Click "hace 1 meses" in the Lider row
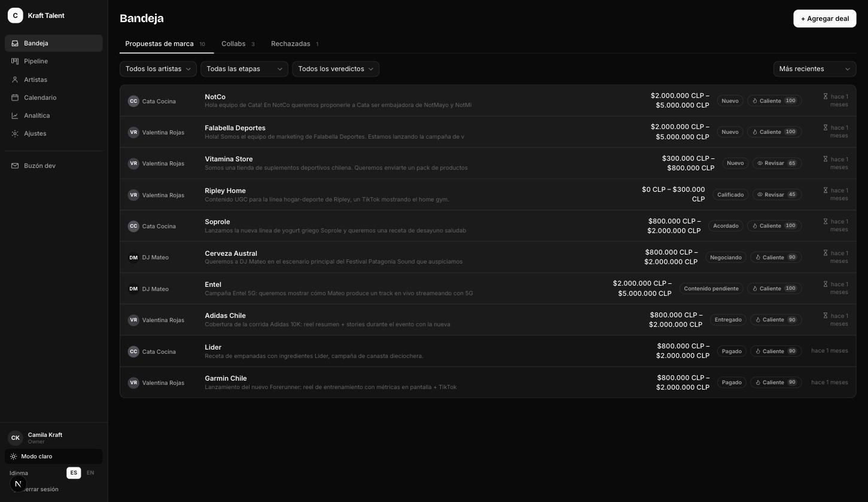868x502 pixels. tap(830, 351)
